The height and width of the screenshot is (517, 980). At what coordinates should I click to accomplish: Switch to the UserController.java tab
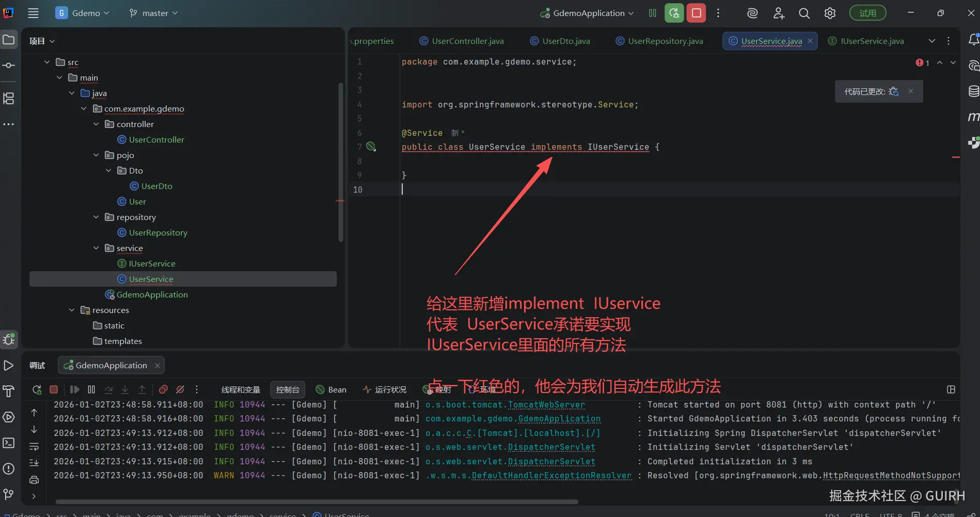(462, 41)
